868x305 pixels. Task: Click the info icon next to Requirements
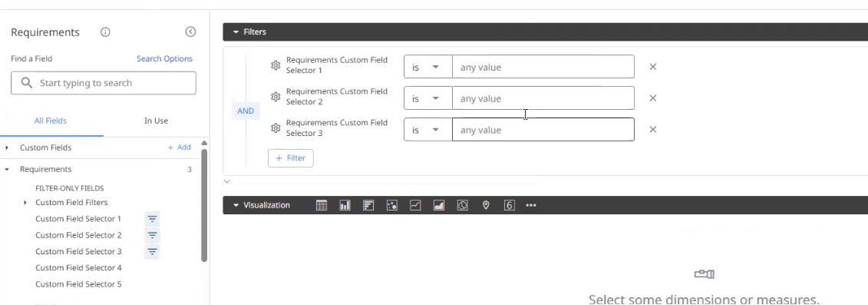pyautogui.click(x=105, y=32)
